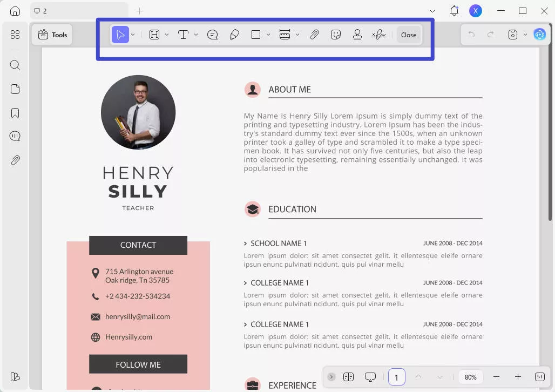
Task: Switch the page reading layout mode
Action: [348, 377]
